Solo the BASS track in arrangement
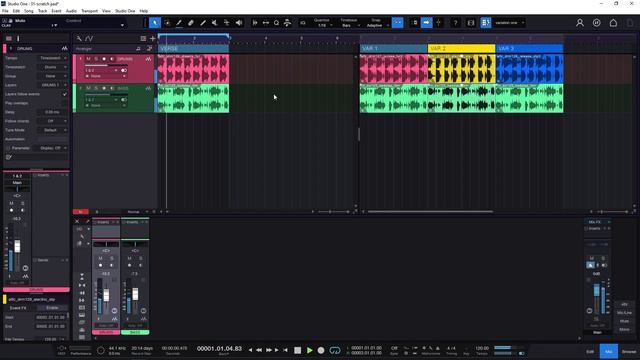 click(96, 88)
